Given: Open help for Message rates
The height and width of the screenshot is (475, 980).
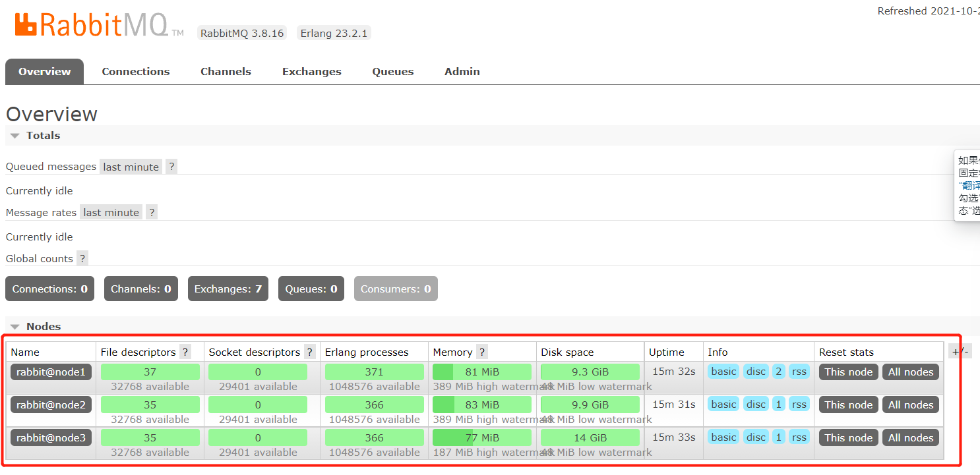Looking at the screenshot, I should tap(152, 212).
